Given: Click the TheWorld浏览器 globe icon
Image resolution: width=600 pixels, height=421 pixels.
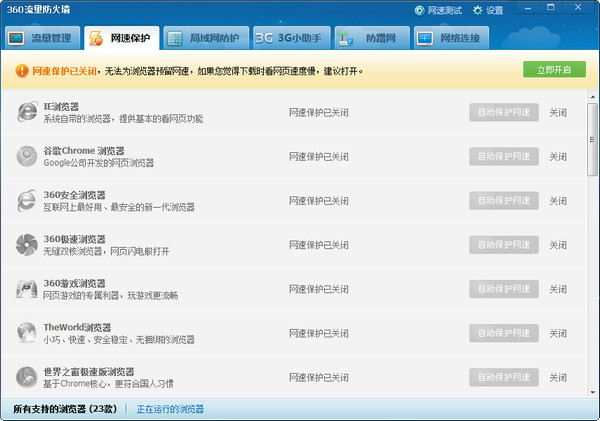Looking at the screenshot, I should (27, 333).
